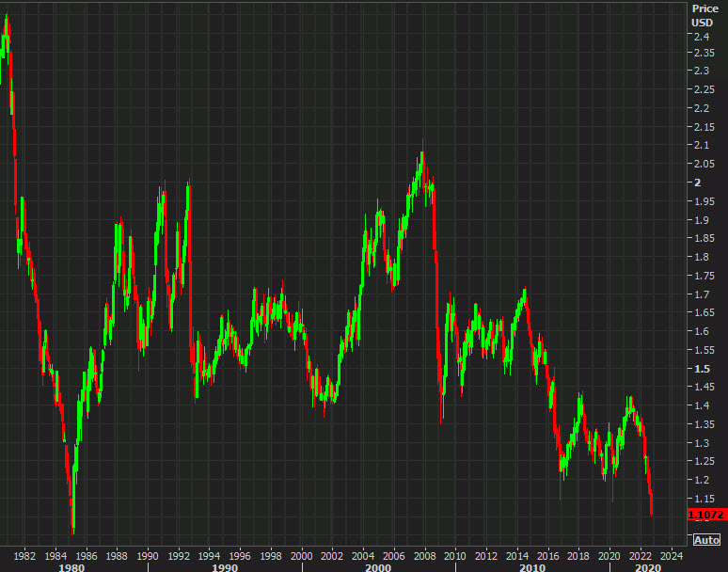
Task: Click the 2.1 price axis label
Action: pyautogui.click(x=702, y=145)
